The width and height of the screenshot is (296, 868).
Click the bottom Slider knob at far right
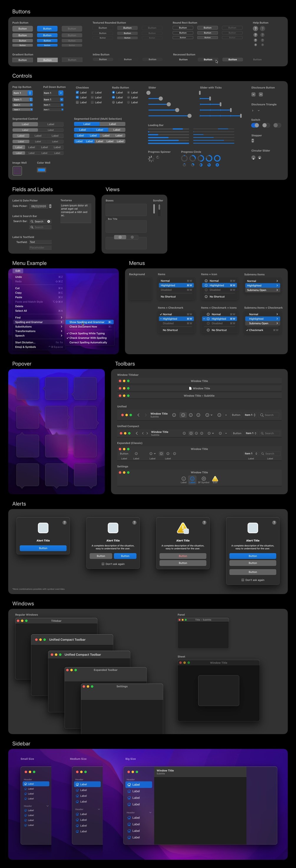[189, 116]
